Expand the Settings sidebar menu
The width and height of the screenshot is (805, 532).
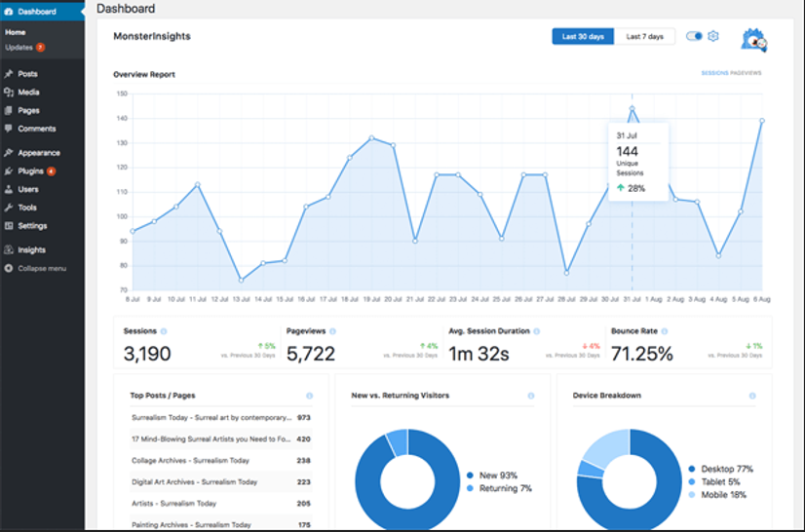click(31, 226)
